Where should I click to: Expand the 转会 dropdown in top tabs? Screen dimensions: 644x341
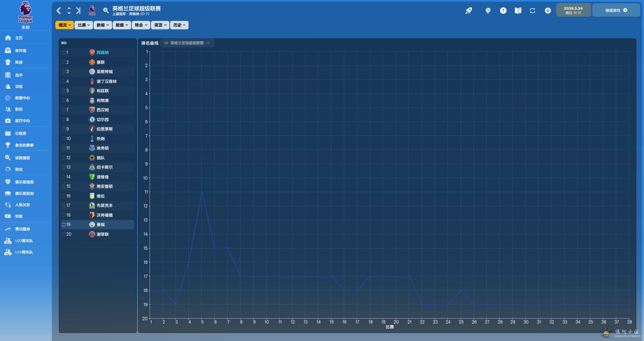click(x=141, y=25)
